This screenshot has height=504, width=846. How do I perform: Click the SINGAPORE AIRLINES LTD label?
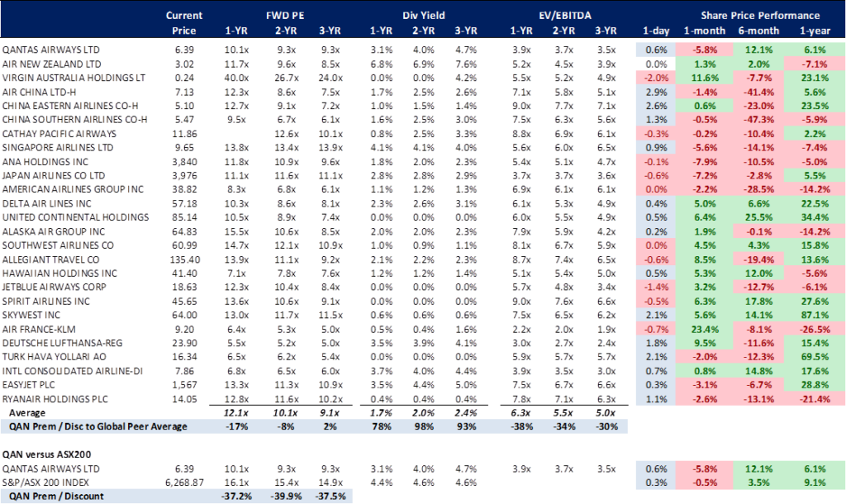point(58,148)
